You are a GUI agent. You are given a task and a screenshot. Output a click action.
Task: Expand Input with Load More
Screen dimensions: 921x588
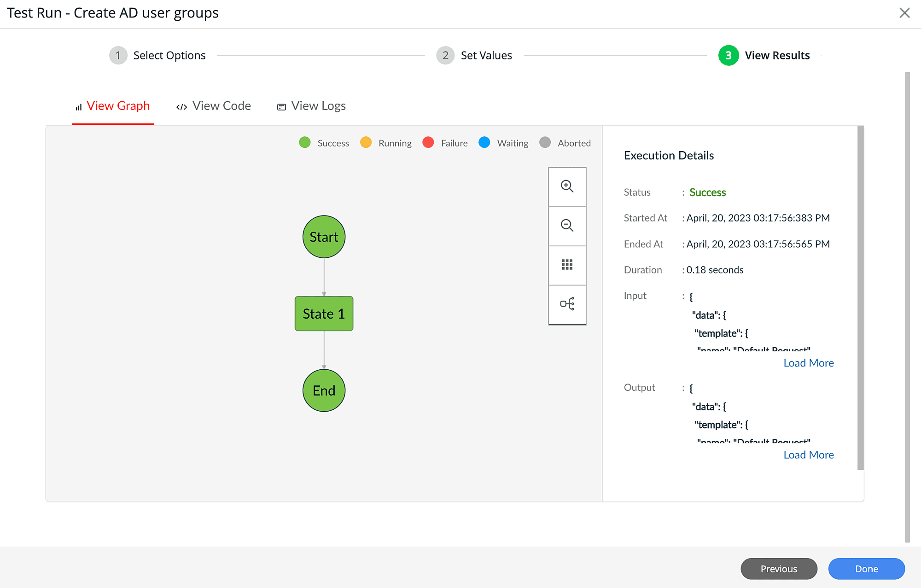(x=809, y=363)
